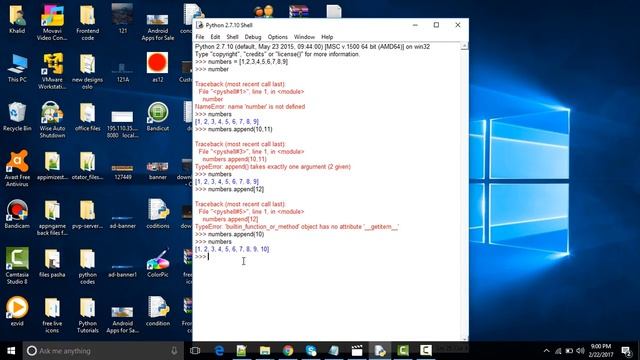
Task: Open Skype from the taskbar
Action: tap(311, 351)
